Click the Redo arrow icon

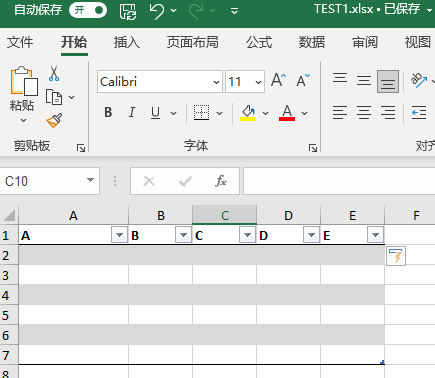[196, 11]
